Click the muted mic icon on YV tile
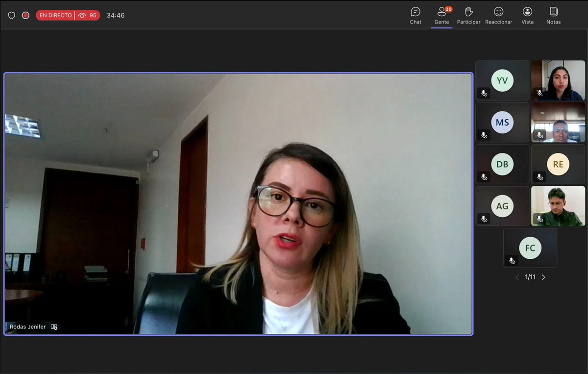This screenshot has height=374, width=588. pos(484,93)
